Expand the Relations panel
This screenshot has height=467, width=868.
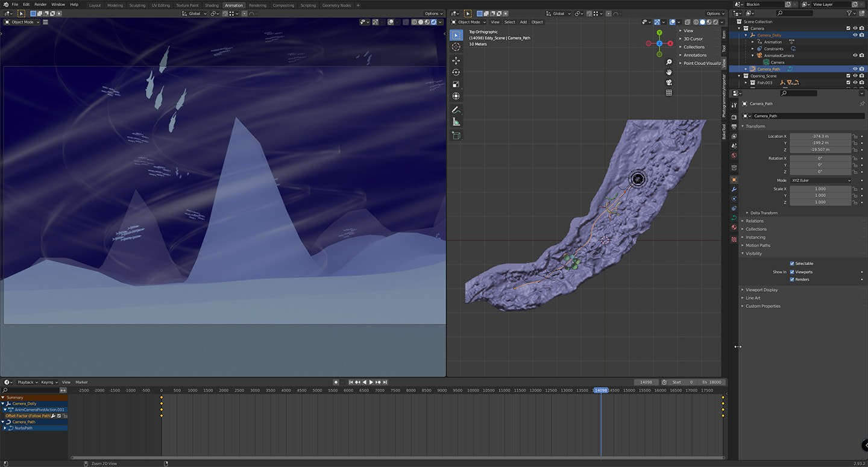pos(755,221)
